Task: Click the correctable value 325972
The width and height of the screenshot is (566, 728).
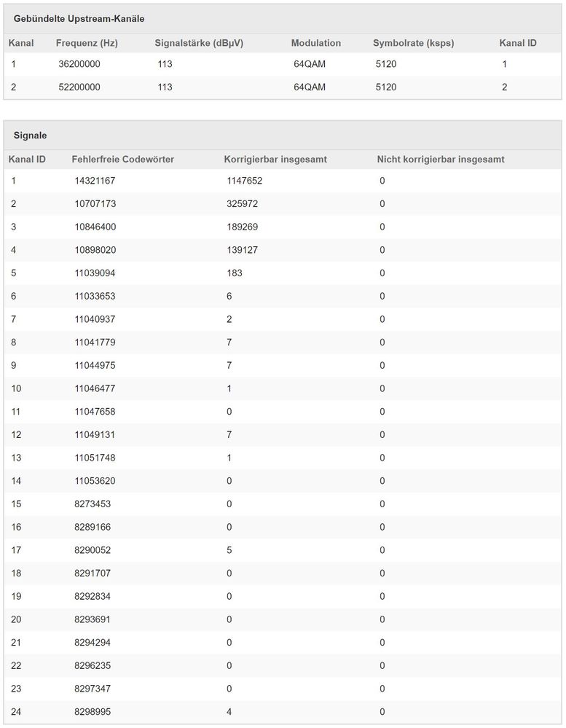Action: click(242, 204)
